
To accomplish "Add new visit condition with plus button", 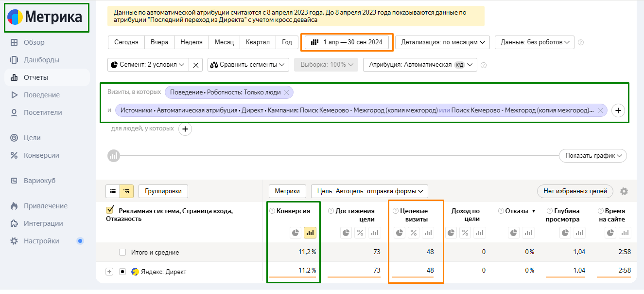I will click(x=618, y=110).
